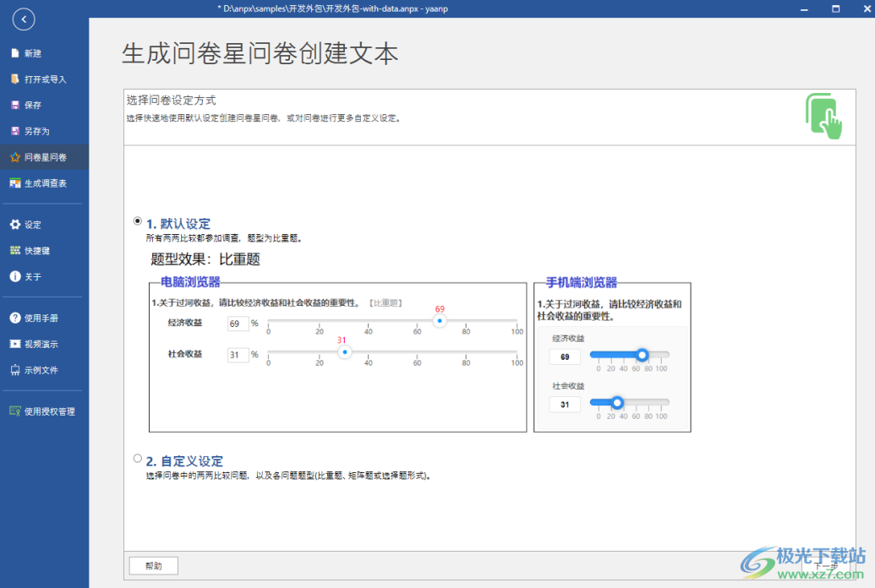Choose the 自定义设定 radio option
The width and height of the screenshot is (875, 588).
pos(137,458)
